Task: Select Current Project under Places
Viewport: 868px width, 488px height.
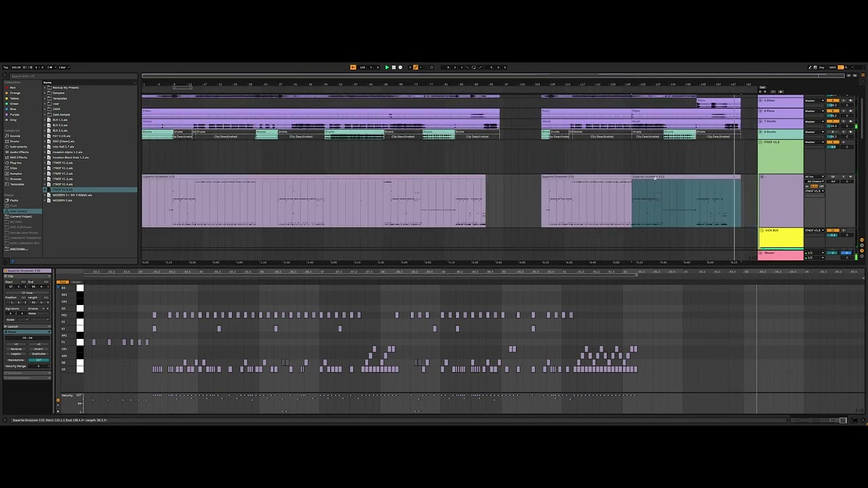Action: click(18, 216)
